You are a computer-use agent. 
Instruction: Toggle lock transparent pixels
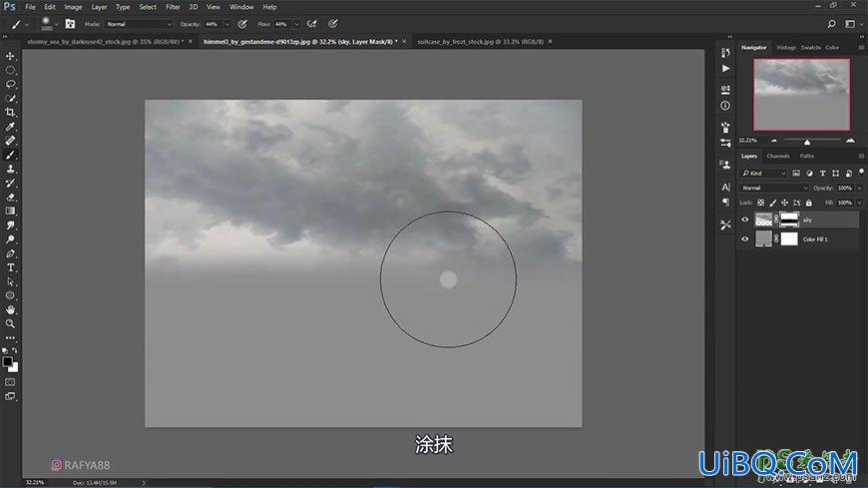761,203
